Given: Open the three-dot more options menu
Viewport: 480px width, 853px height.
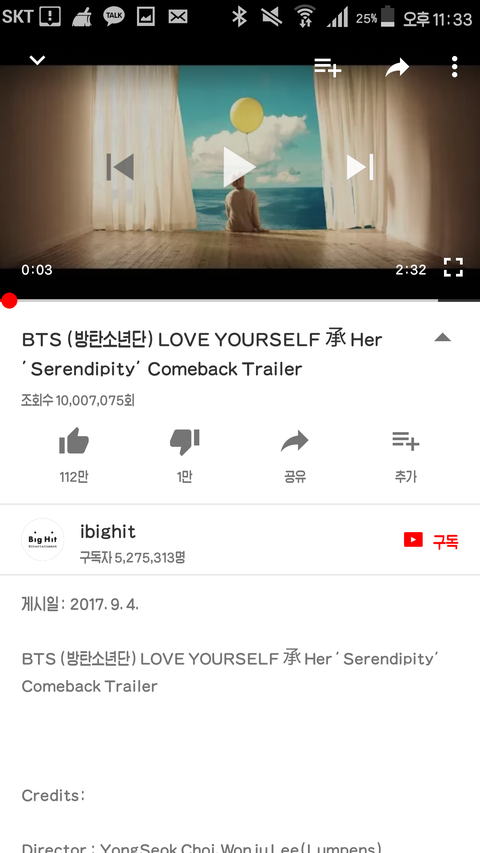Looking at the screenshot, I should [454, 67].
